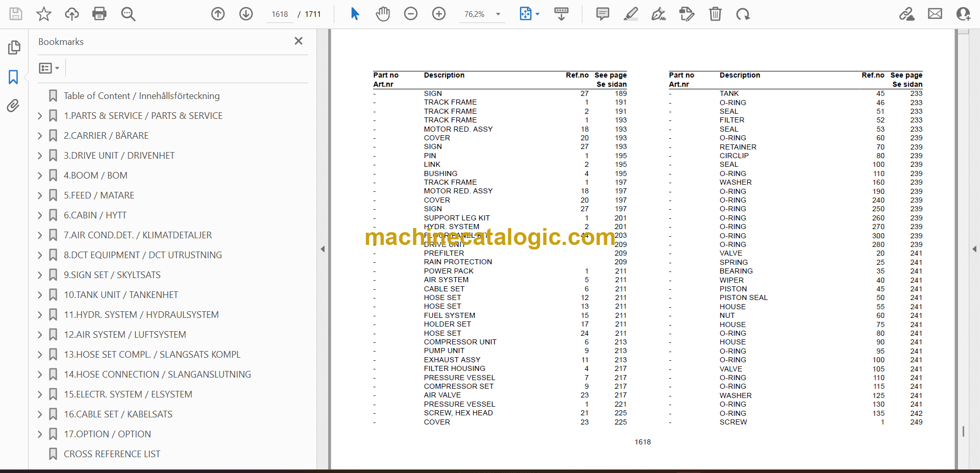
Task: Expand 2.CARRIER / BÄRARE bookmark
Action: tap(40, 136)
